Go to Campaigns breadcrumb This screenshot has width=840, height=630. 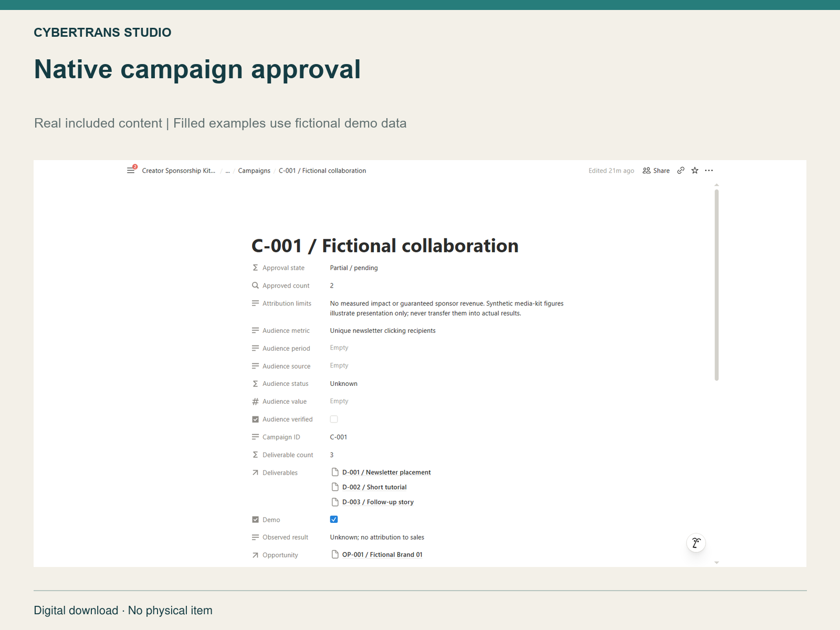[254, 171]
